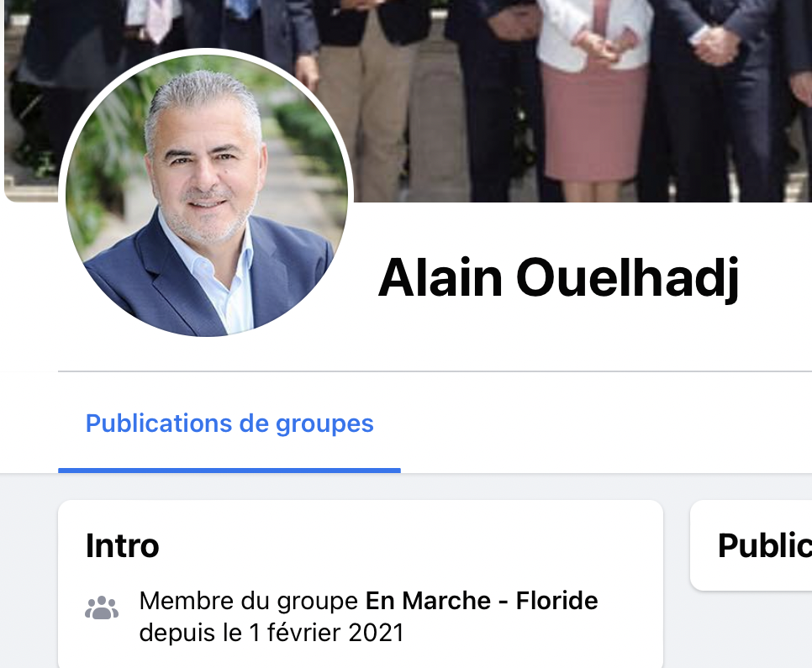Viewport: 812px width, 668px height.
Task: Click the "depuis le 1 février 2021" text
Action: [x=272, y=633]
